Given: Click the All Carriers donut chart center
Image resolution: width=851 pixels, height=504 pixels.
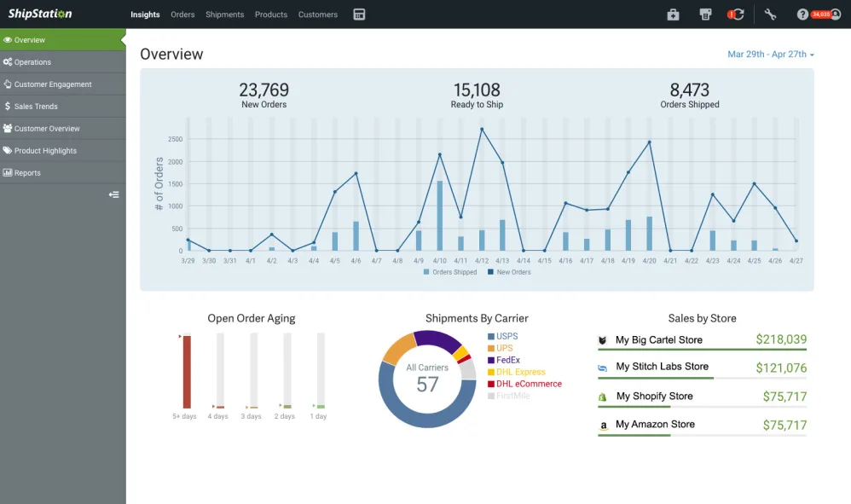Looking at the screenshot, I should tap(427, 379).
